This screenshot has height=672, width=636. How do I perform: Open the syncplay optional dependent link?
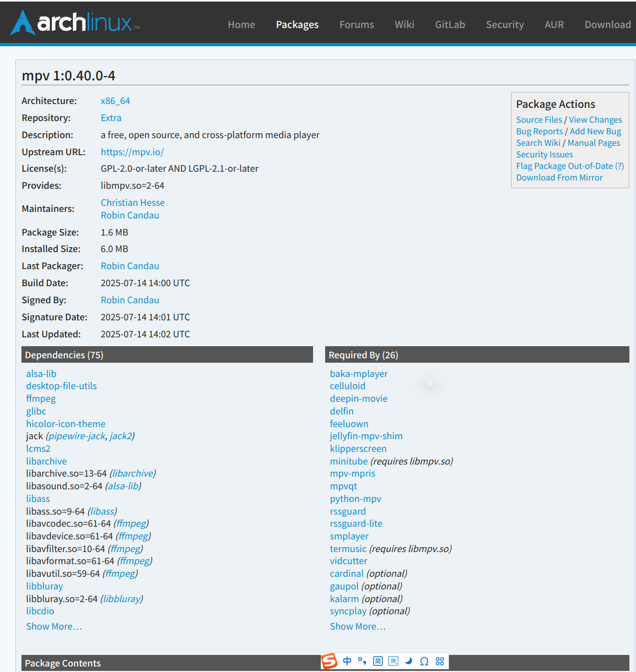click(x=348, y=611)
